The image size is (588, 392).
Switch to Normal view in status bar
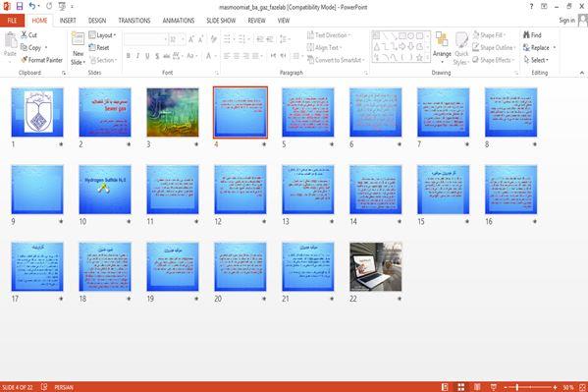pos(445,387)
